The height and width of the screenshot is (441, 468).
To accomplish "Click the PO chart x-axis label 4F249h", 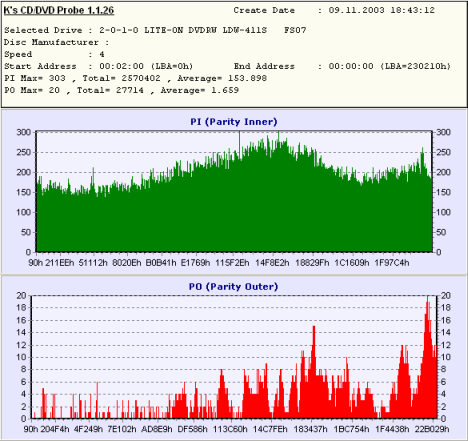I will click(88, 429).
